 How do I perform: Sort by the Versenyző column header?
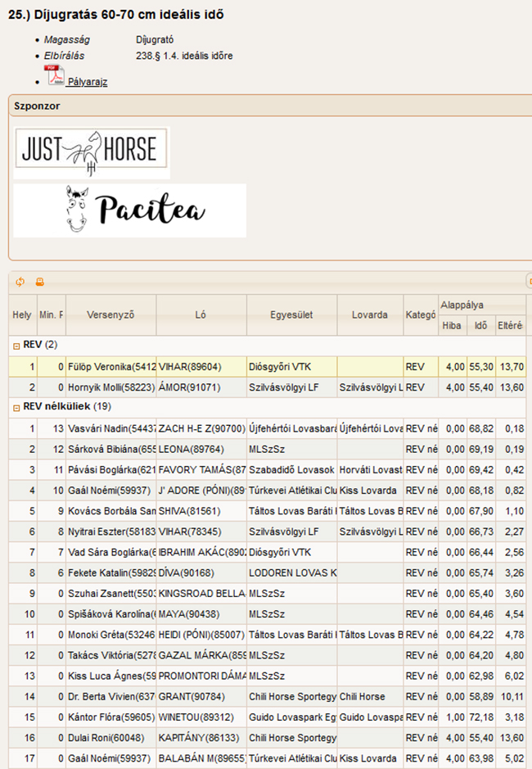(x=110, y=314)
